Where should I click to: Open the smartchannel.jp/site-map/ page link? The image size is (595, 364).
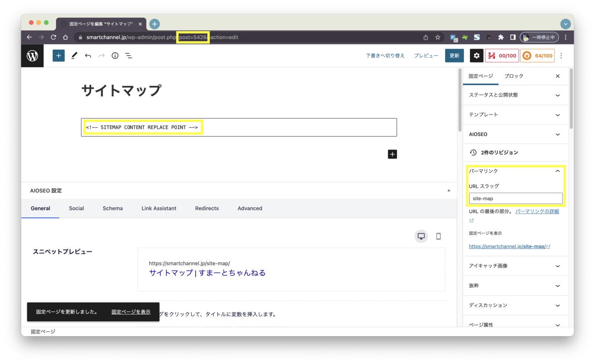tap(507, 247)
